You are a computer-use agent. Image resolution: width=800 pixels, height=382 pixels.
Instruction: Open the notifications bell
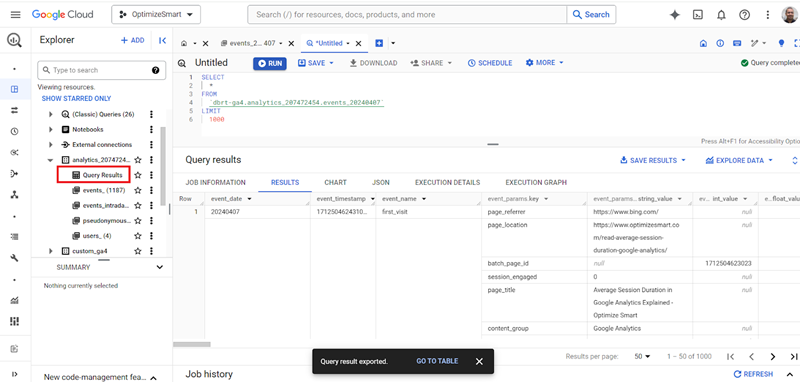tap(721, 15)
